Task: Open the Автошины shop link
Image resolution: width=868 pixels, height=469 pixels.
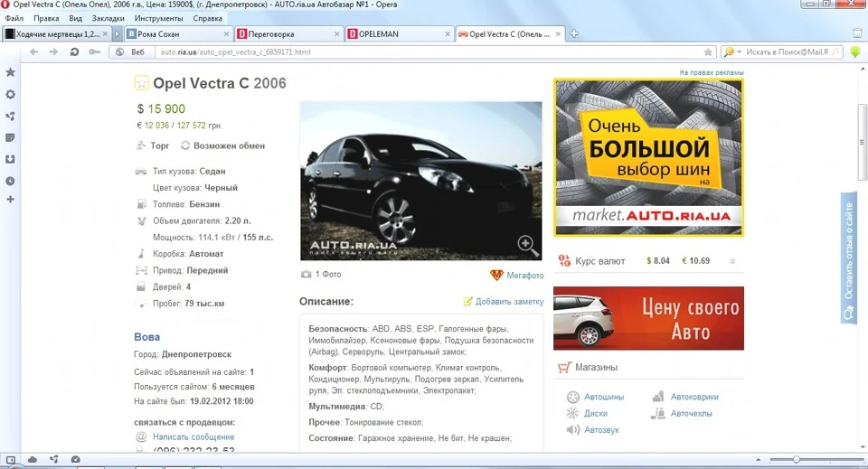Action: click(x=604, y=397)
